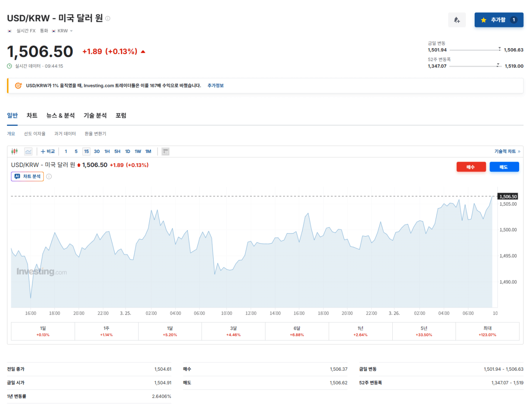Switch to candlestick chart type
This screenshot has height=406, width=532.
point(15,151)
